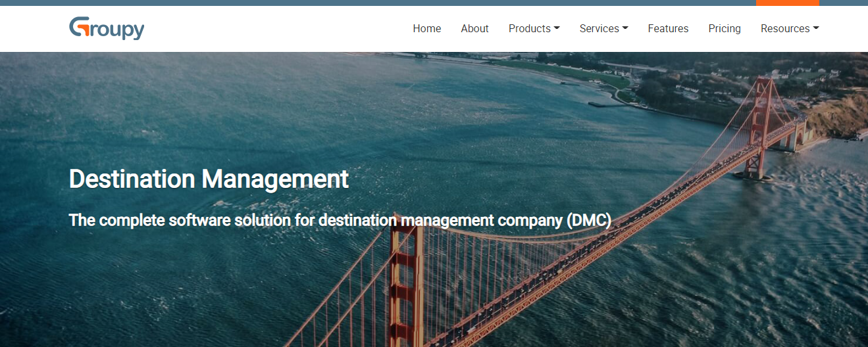Click the orange G symbol in the logo
The image size is (868, 347).
point(79,27)
